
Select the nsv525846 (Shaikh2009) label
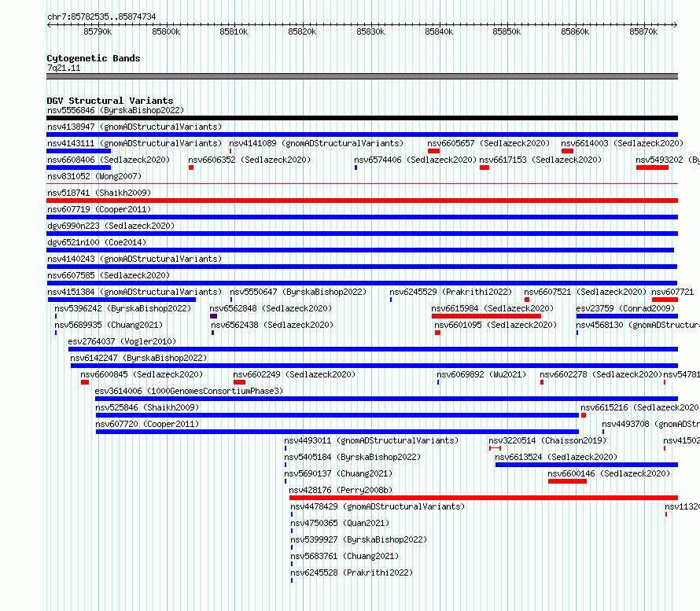(x=147, y=407)
